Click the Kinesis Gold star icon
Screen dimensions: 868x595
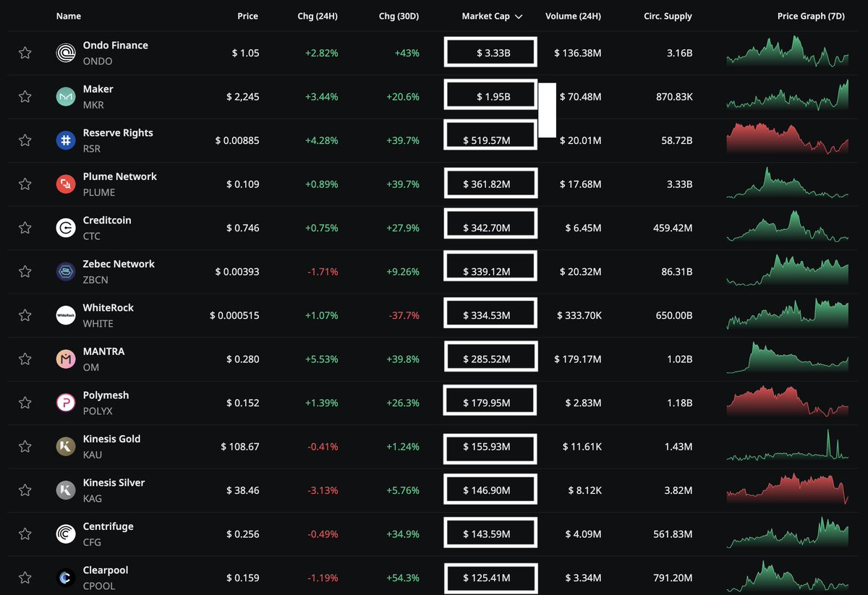point(25,447)
